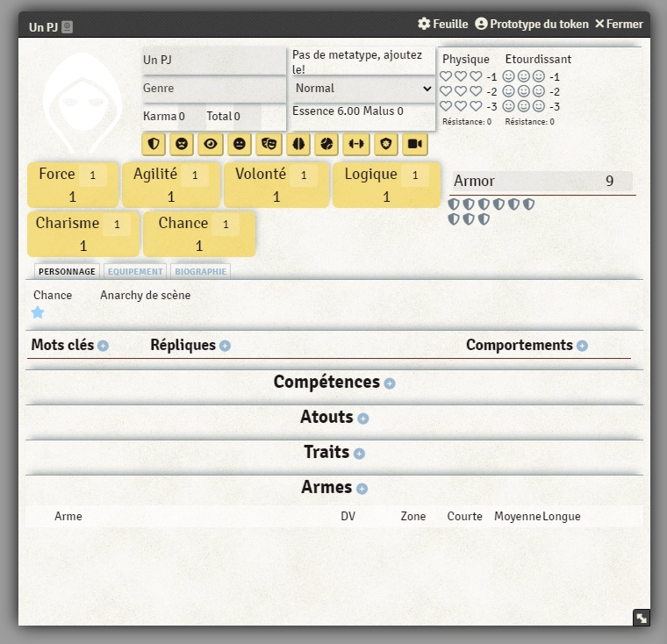Toggle first smiley in Etourdissant -2 row
This screenshot has width=667, height=644.
click(508, 91)
